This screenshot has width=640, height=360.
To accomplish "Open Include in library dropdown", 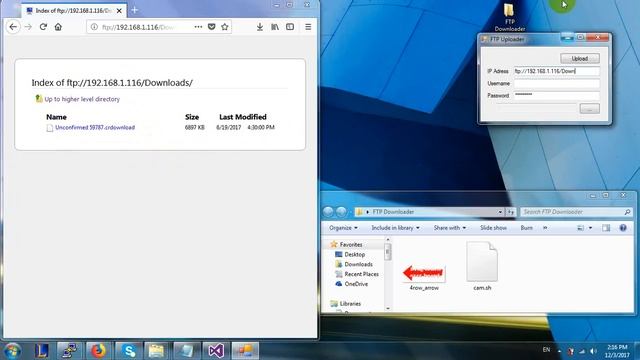I will pos(395,228).
